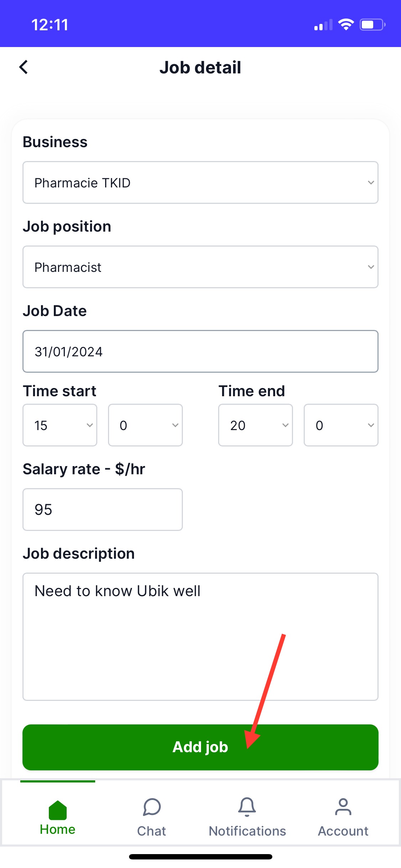Tap the Chat bubble icon
The image size is (401, 868).
152,807
